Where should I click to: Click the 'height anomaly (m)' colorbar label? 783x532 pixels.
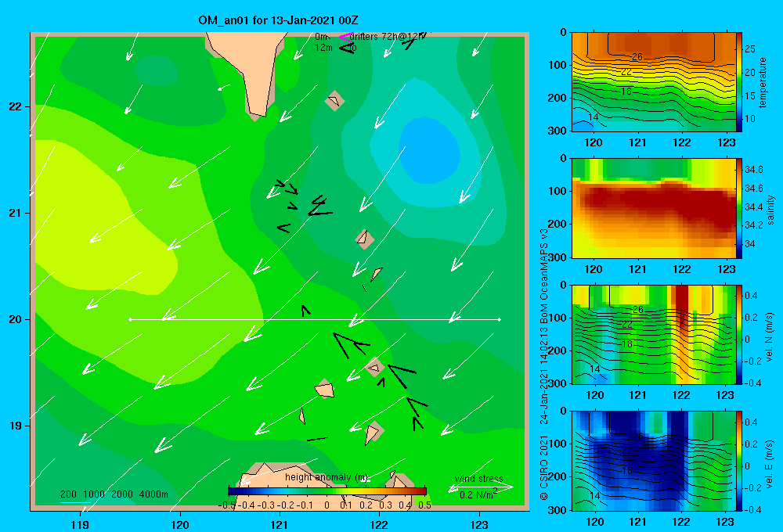pyautogui.click(x=327, y=477)
